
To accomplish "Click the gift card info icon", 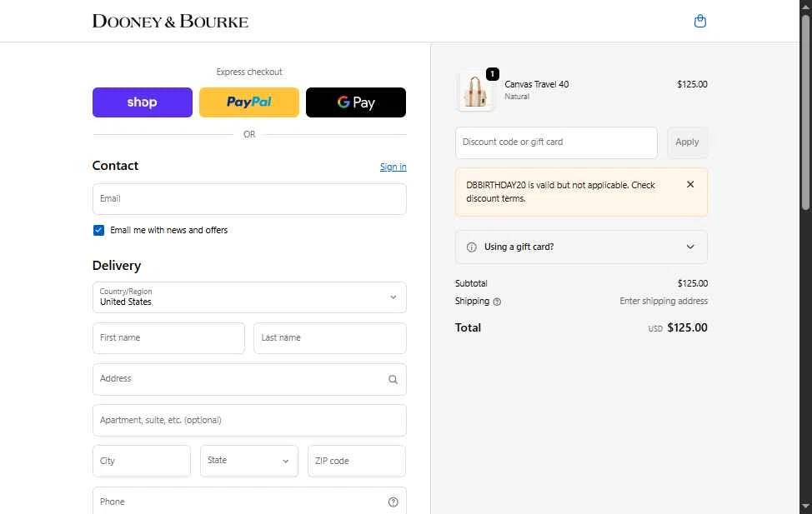I will coord(472,247).
